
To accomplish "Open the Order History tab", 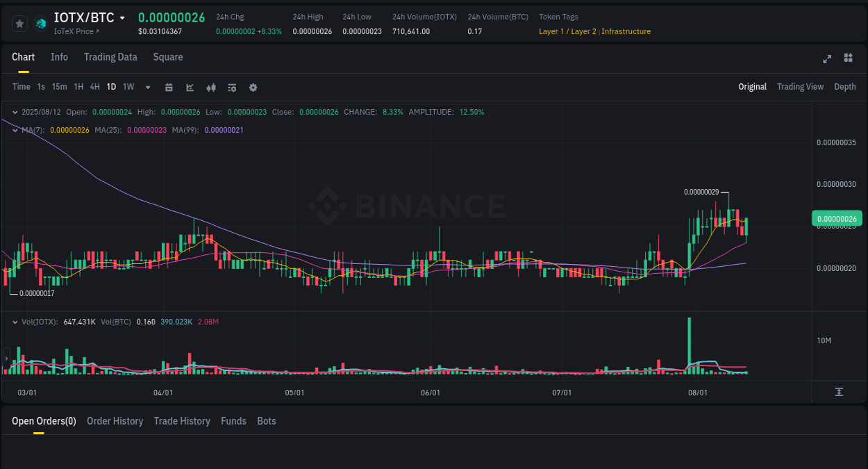I will (115, 421).
